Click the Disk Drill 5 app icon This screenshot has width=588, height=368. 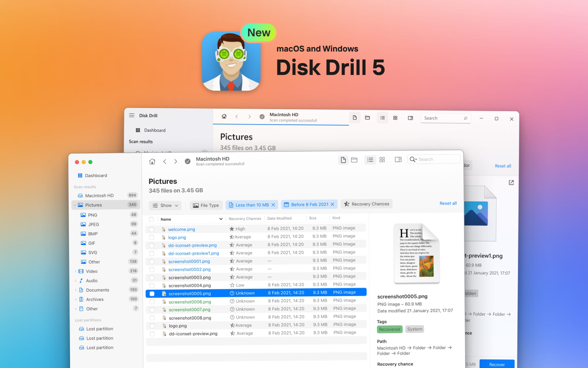coord(231,61)
